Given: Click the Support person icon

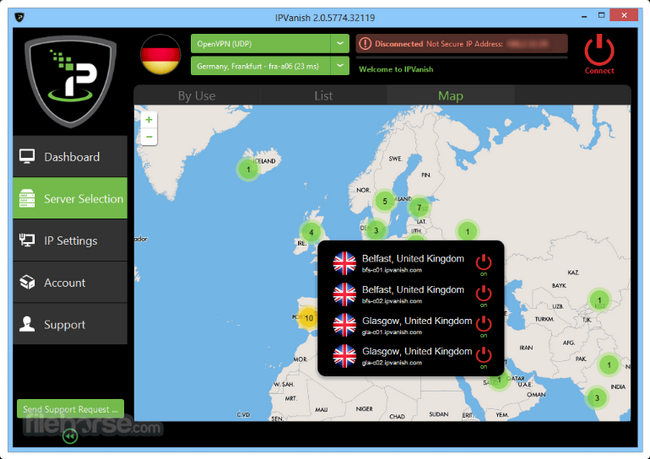Looking at the screenshot, I should coord(27,324).
